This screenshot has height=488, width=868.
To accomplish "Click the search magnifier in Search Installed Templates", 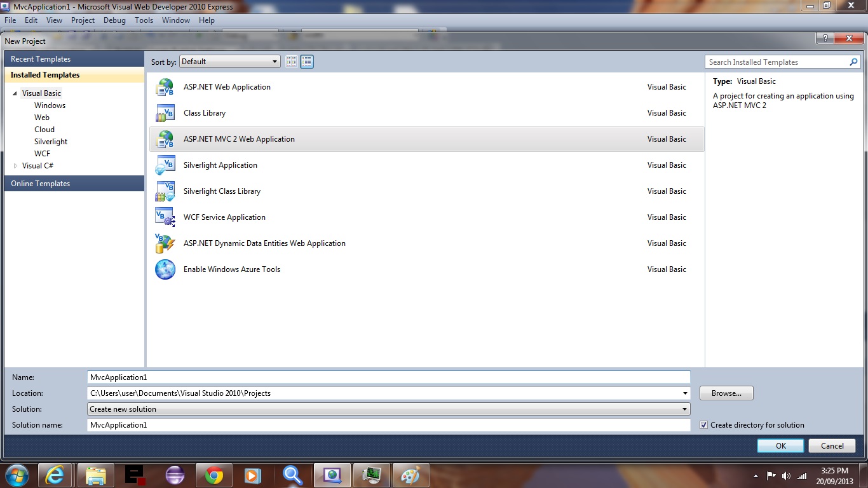I will pyautogui.click(x=853, y=62).
